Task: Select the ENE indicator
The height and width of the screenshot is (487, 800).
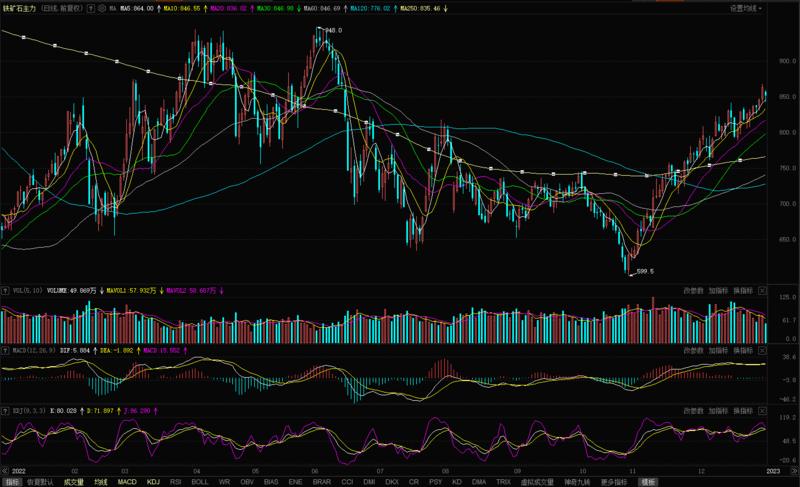Action: 295,482
